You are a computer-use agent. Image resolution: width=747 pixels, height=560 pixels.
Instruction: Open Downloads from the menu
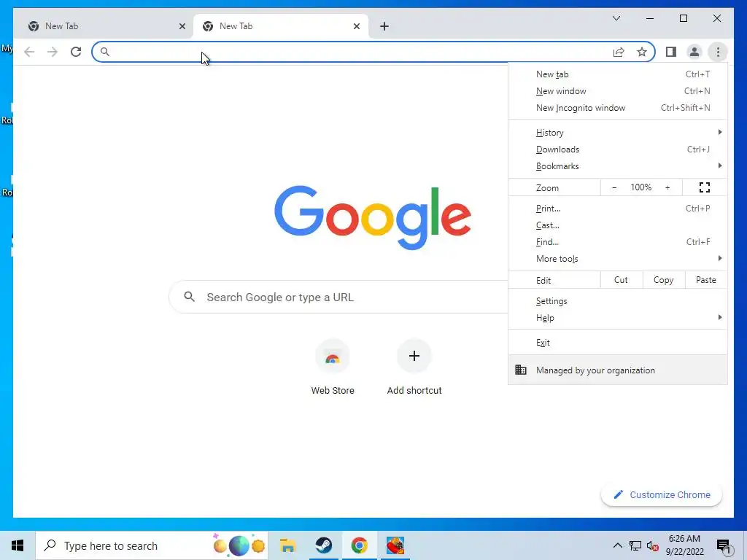(x=617, y=149)
